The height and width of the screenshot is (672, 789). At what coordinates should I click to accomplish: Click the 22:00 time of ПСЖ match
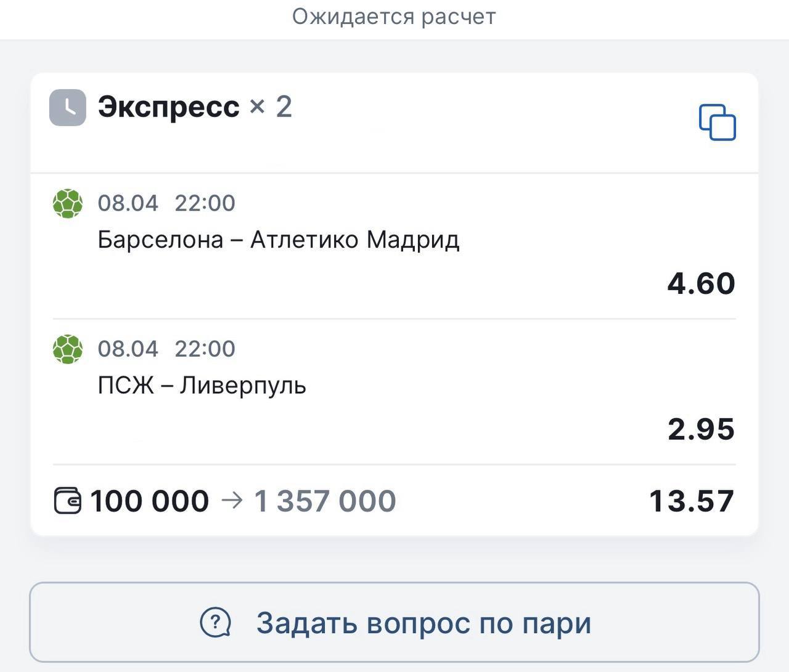point(205,349)
